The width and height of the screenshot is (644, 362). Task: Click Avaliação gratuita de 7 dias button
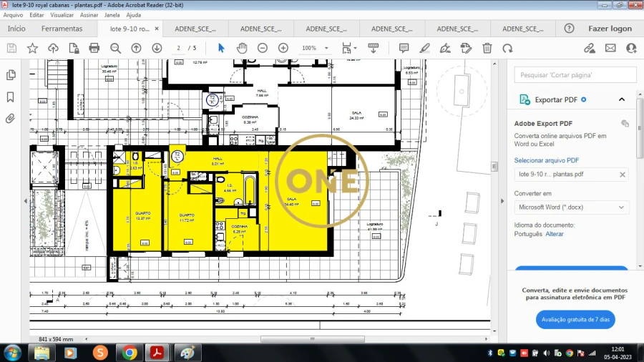[x=575, y=319]
